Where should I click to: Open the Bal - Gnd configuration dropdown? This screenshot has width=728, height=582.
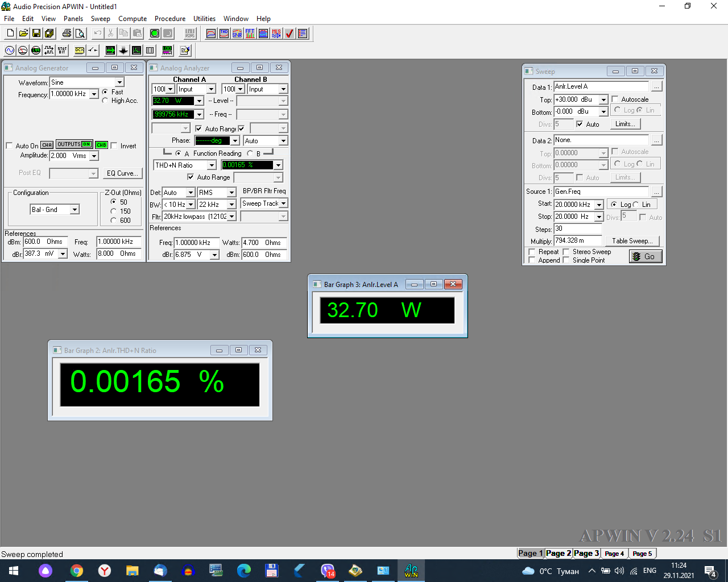pos(75,210)
